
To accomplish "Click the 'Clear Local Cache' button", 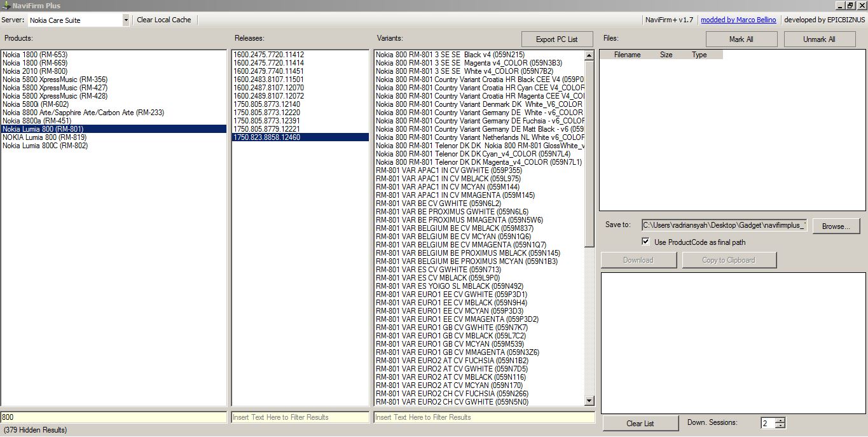I will (x=164, y=20).
